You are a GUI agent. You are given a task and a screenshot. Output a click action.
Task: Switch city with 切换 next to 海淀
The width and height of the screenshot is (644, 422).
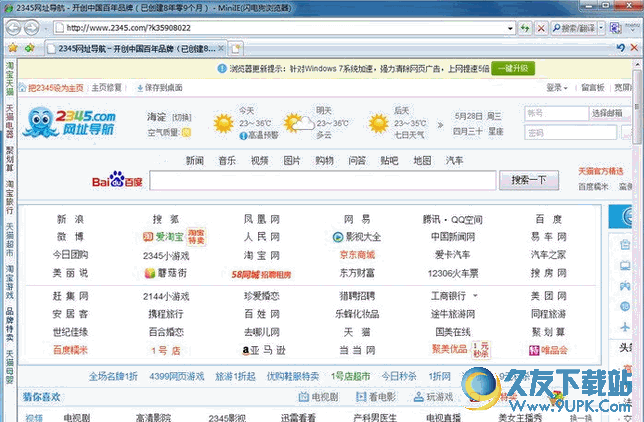[x=182, y=118]
